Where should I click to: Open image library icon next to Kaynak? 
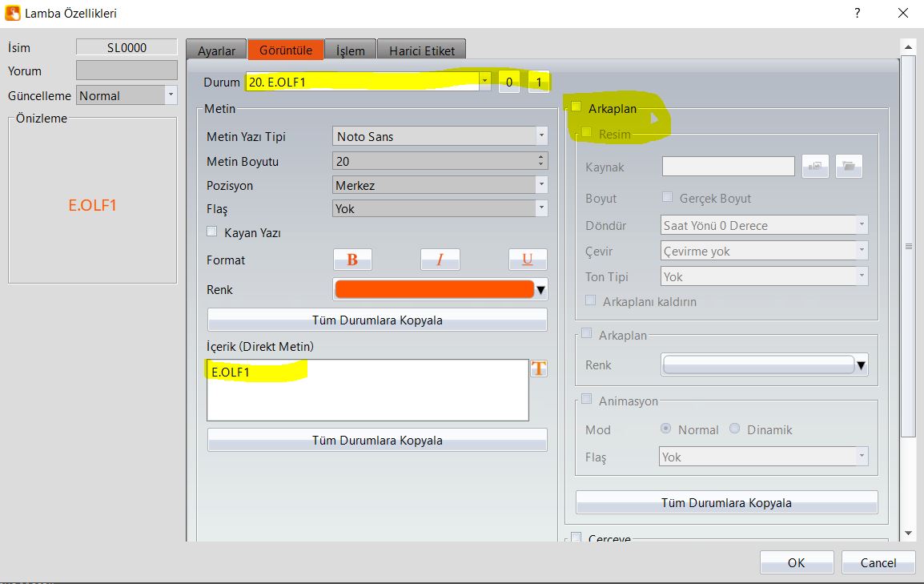815,167
